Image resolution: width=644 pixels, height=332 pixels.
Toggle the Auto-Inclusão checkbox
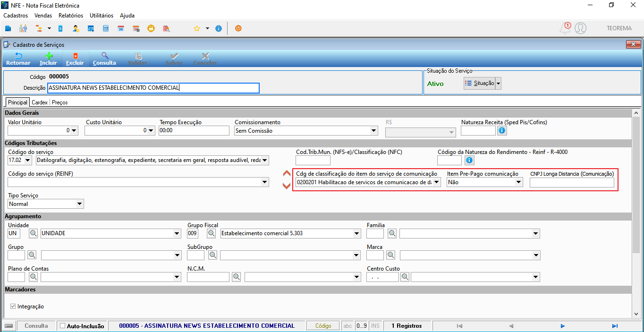(63, 326)
